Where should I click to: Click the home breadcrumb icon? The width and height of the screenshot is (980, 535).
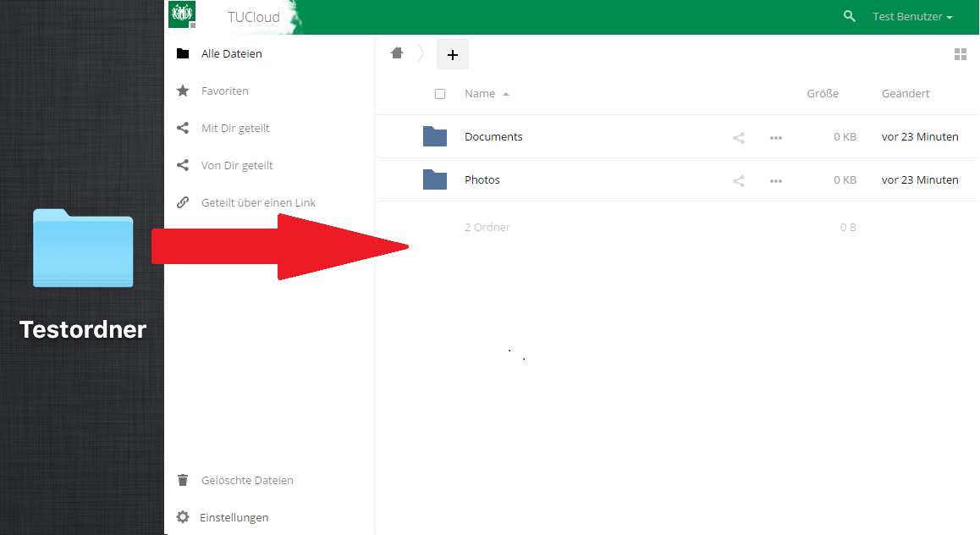click(397, 53)
